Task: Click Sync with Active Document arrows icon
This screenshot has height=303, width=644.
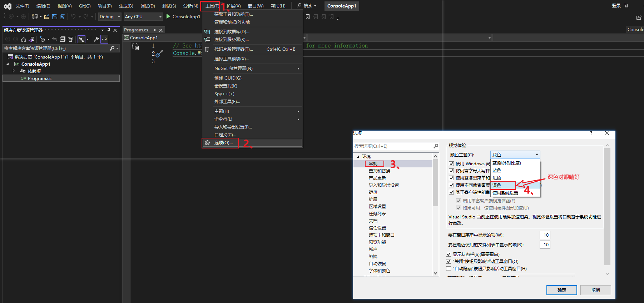Action: [x=55, y=39]
